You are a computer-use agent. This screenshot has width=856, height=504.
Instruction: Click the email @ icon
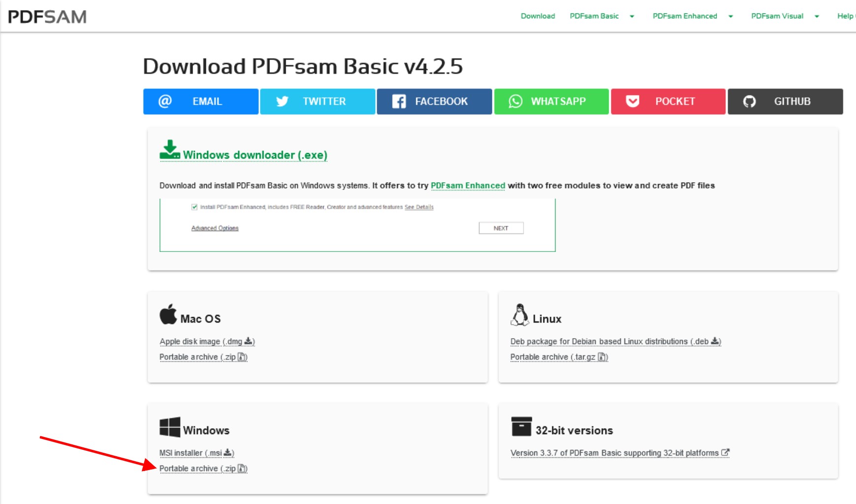coord(165,101)
